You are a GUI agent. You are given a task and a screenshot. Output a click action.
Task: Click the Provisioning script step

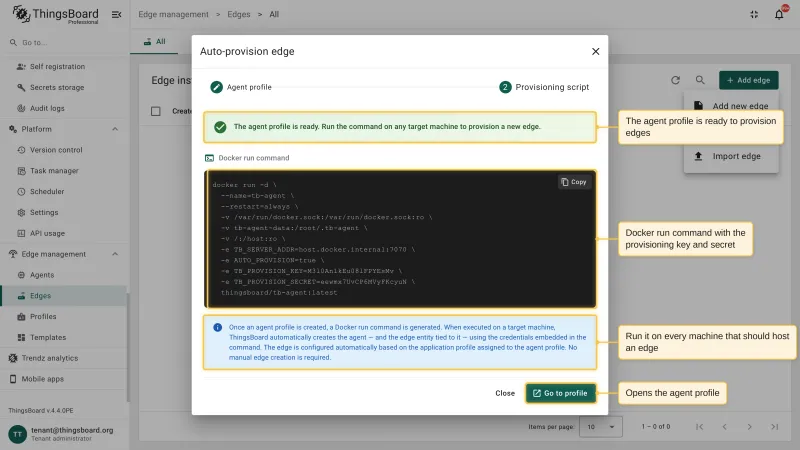(x=544, y=87)
